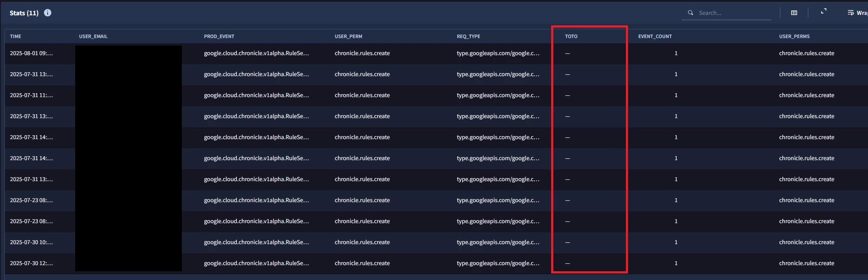Click EVENT_COUNT 1 in 2025-07-30 10 row

676,242
